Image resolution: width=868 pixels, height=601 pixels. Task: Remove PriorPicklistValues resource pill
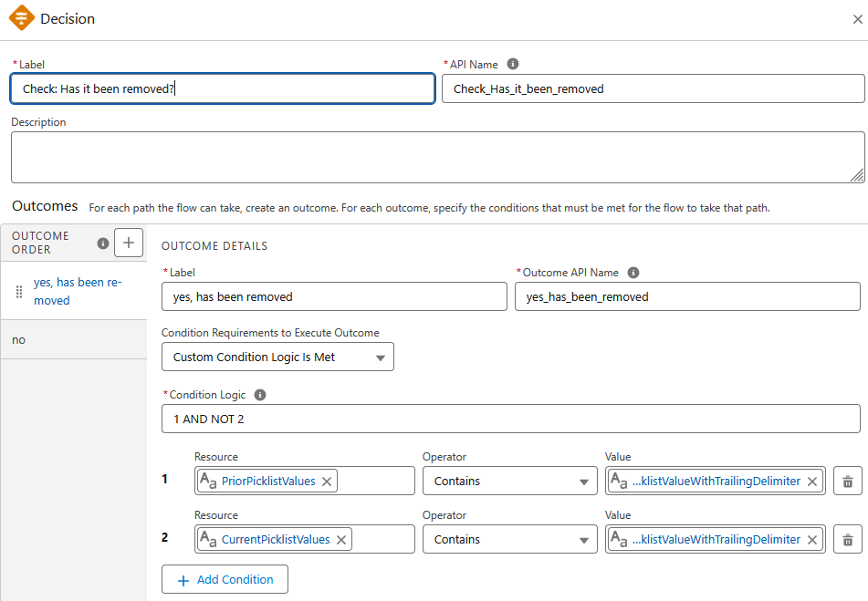(x=327, y=482)
